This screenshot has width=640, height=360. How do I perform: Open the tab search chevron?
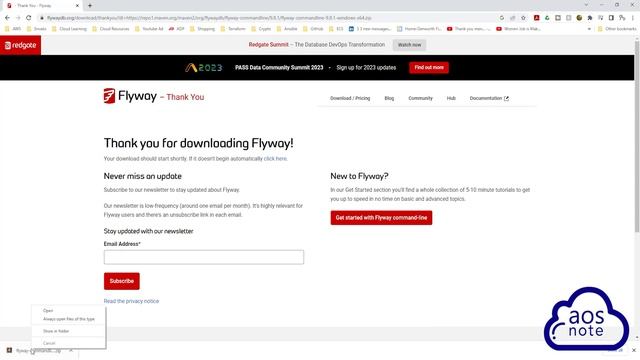click(587, 5)
